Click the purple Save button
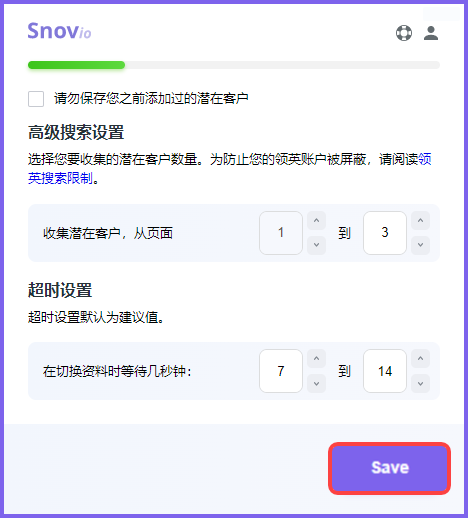This screenshot has height=518, width=468. [390, 468]
